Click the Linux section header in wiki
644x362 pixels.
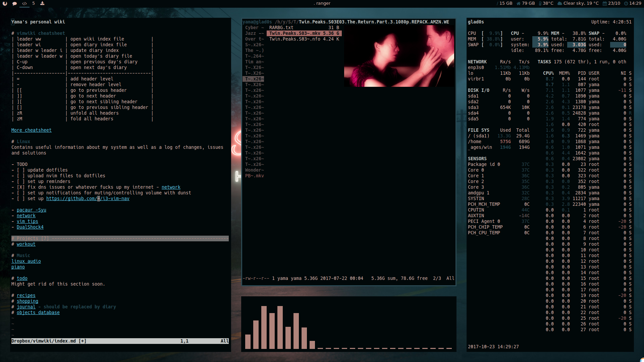tap(23, 141)
